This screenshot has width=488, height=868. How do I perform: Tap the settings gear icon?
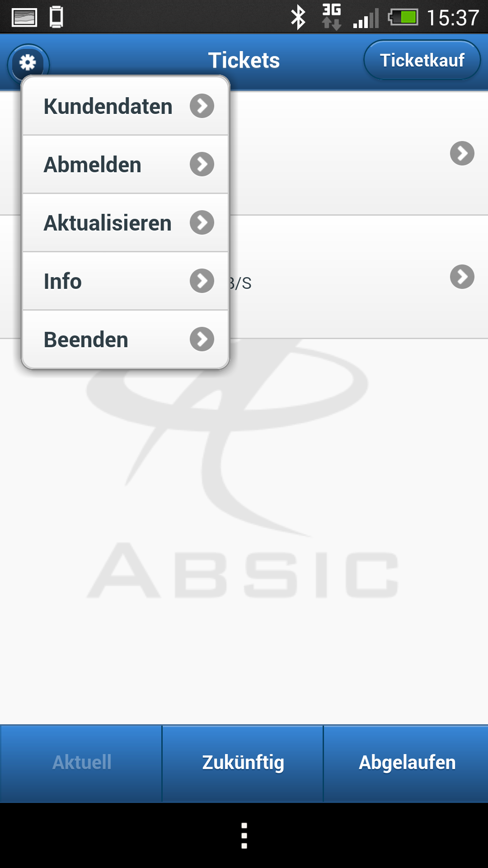point(28,62)
